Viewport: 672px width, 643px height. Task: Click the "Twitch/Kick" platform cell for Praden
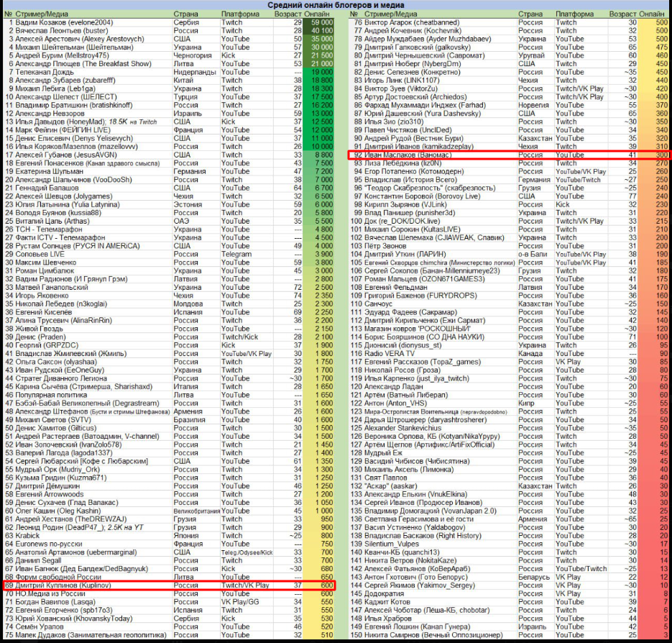[x=239, y=337]
